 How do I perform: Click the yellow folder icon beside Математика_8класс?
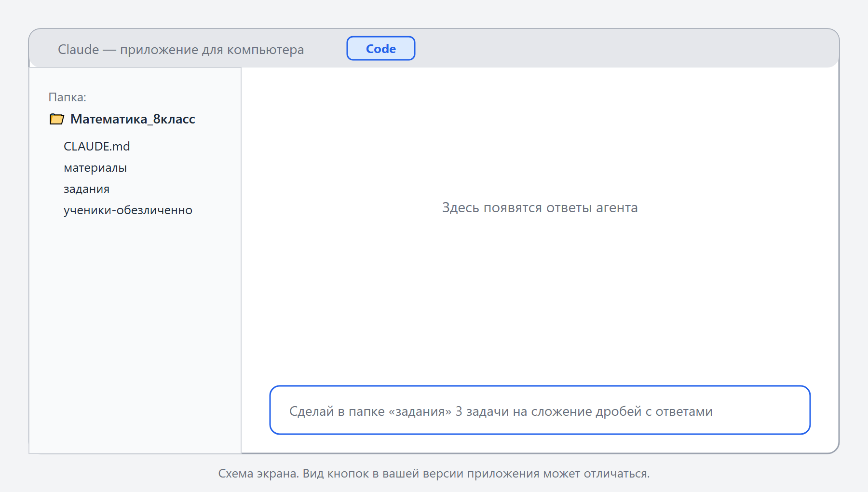(x=57, y=119)
